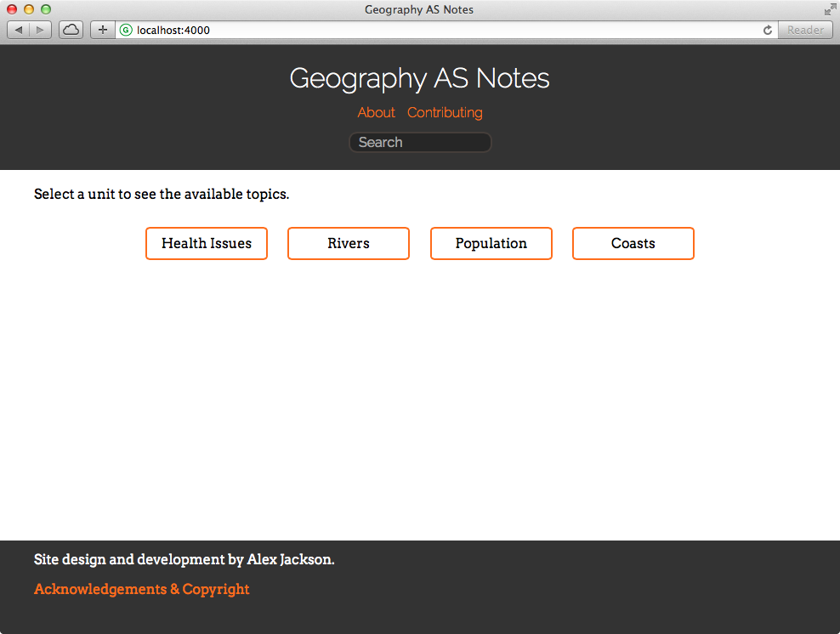This screenshot has width=840, height=634.
Task: Click the reload icon in the address bar
Action: [767, 30]
